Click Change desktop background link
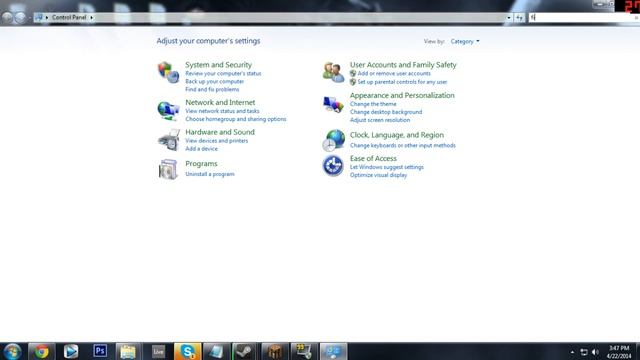This screenshot has height=360, width=640. point(386,112)
